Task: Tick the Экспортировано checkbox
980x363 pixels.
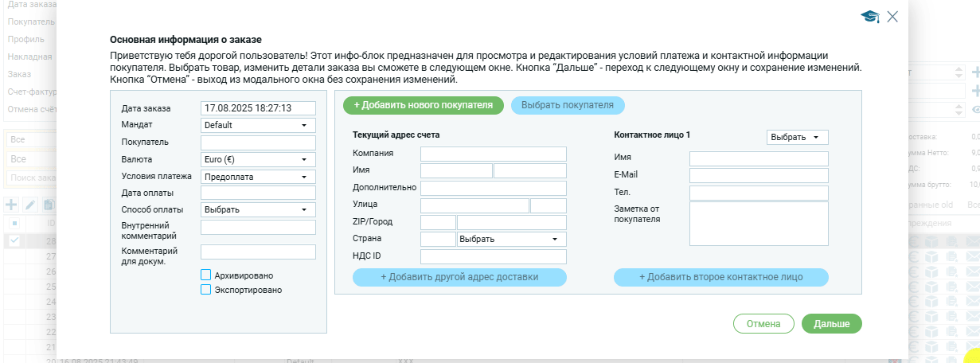Action: pos(206,290)
